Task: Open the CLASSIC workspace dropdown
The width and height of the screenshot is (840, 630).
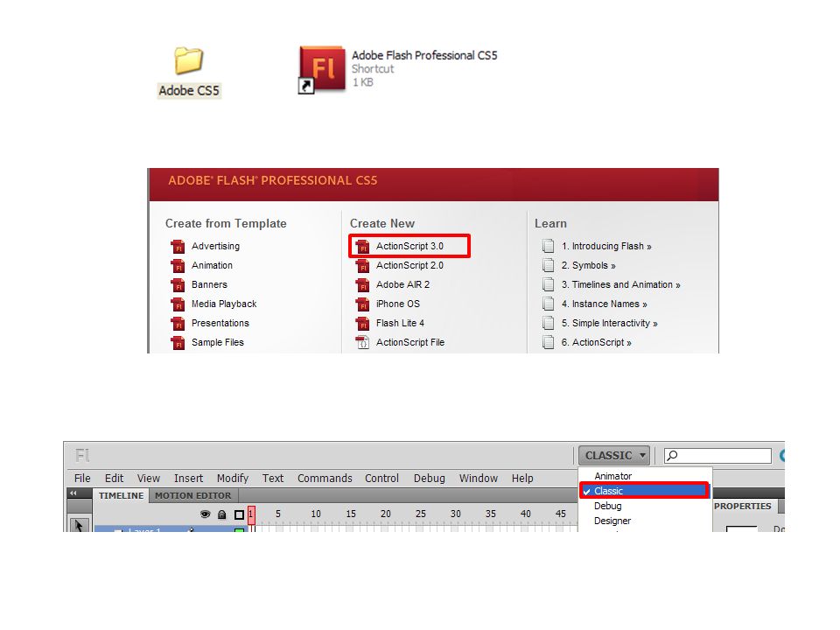Action: pyautogui.click(x=614, y=455)
